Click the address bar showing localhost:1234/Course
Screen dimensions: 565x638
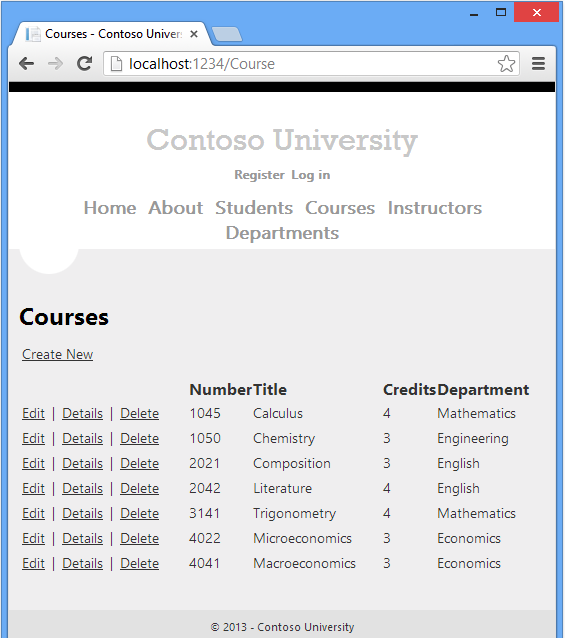pos(311,63)
